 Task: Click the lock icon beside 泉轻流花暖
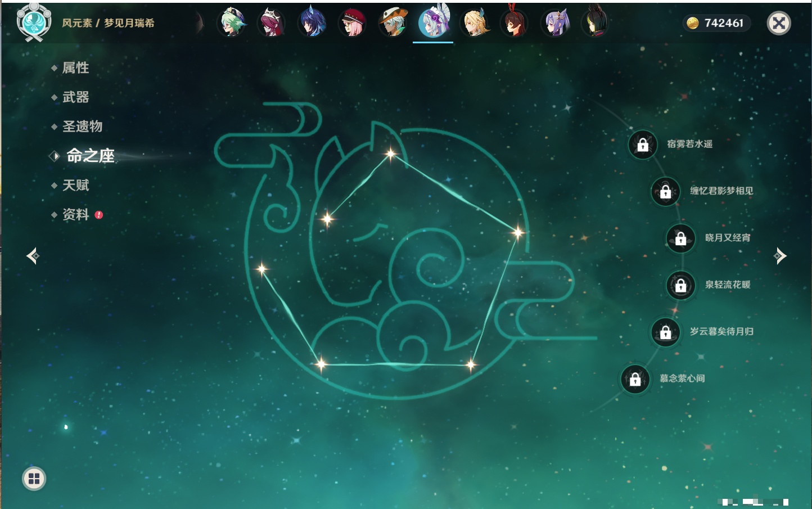(x=680, y=285)
